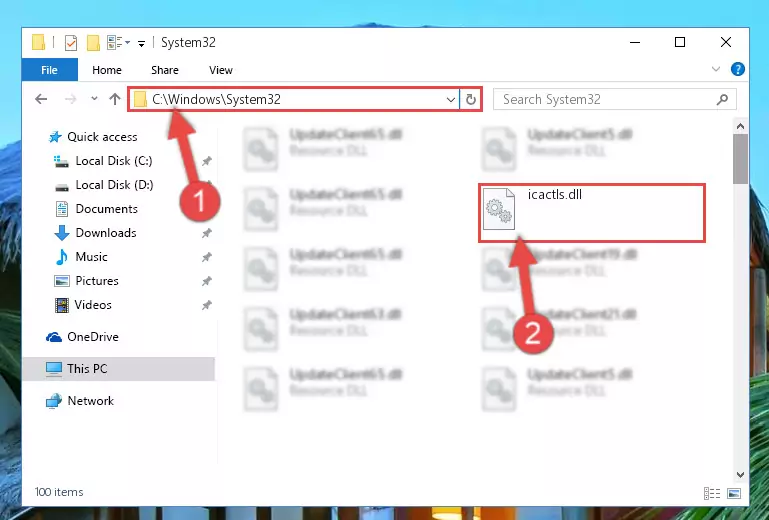Screen dimensions: 769x520
Task: Refresh the System32 folder
Action: (471, 100)
